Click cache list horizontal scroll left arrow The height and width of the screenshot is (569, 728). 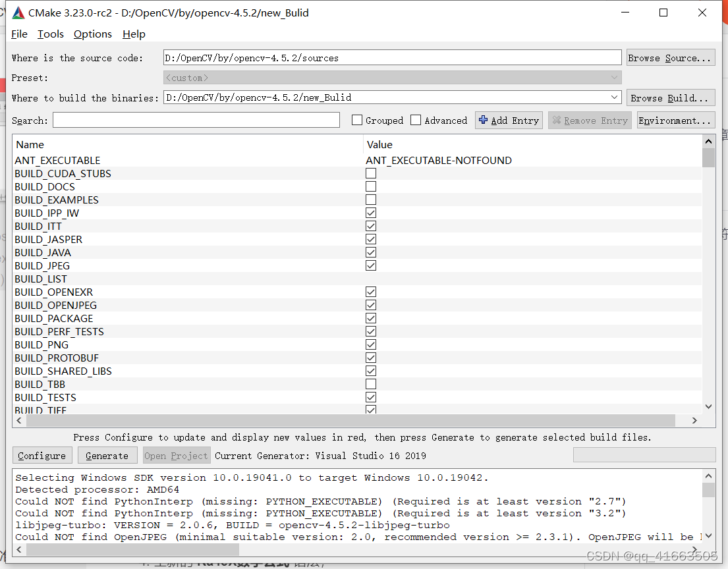point(19,420)
